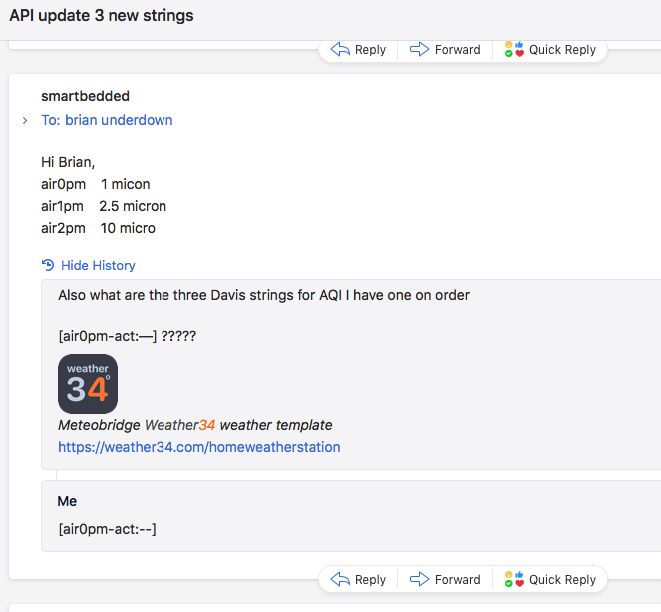The width and height of the screenshot is (661, 612).
Task: Click the 'air0pm 1 micon' line
Action: tap(96, 184)
